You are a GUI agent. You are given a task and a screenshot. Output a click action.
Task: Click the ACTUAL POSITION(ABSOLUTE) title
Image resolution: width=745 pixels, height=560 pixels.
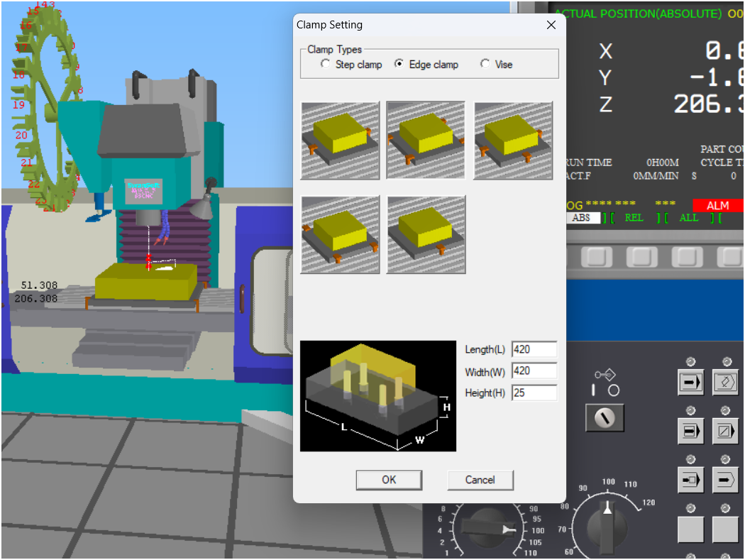click(638, 13)
